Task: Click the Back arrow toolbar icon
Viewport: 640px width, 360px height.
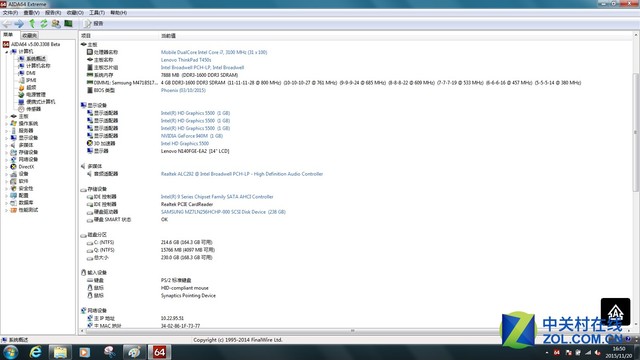Action: (x=7, y=24)
